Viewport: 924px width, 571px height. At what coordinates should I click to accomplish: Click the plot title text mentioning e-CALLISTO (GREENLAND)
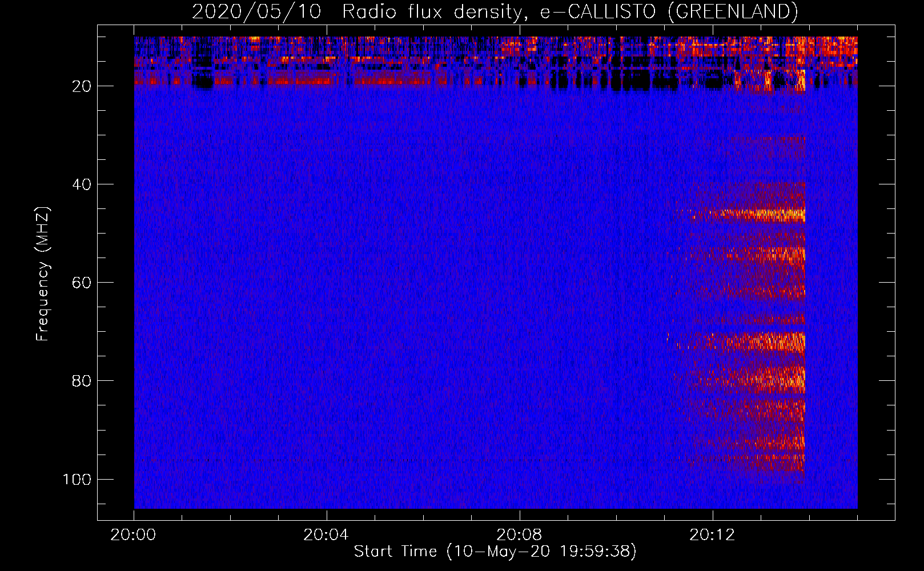tap(495, 11)
